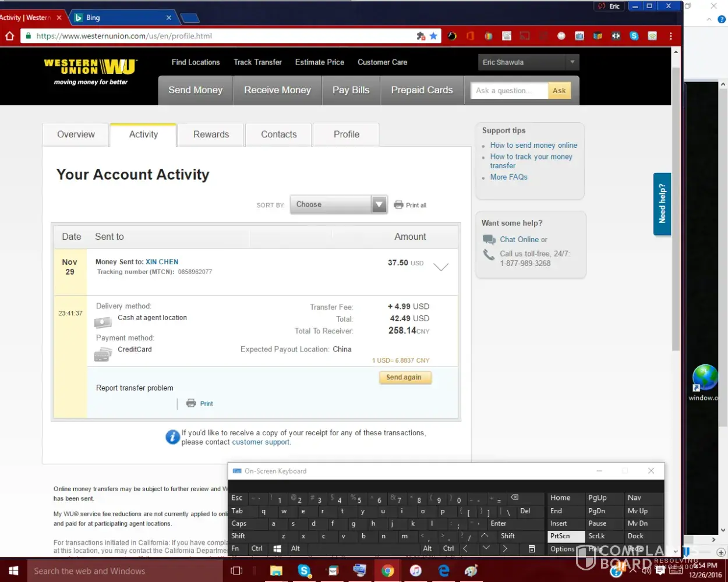Open the Contacts tab
This screenshot has width=728, height=582.
pyautogui.click(x=279, y=134)
